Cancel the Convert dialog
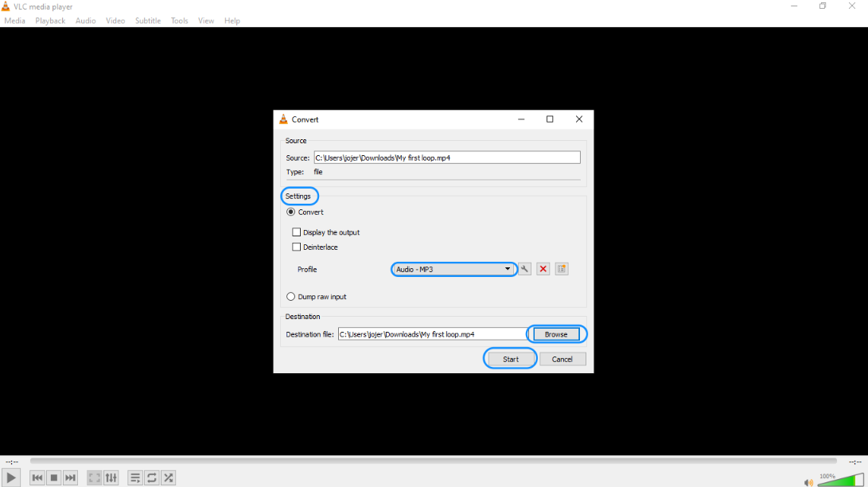The height and width of the screenshot is (487, 868). pos(562,359)
